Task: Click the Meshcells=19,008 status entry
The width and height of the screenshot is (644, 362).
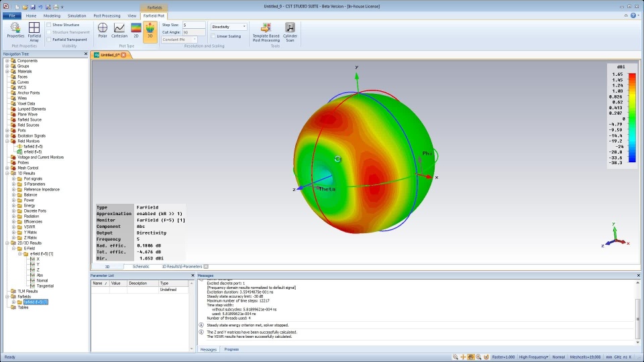Action: [585, 357]
